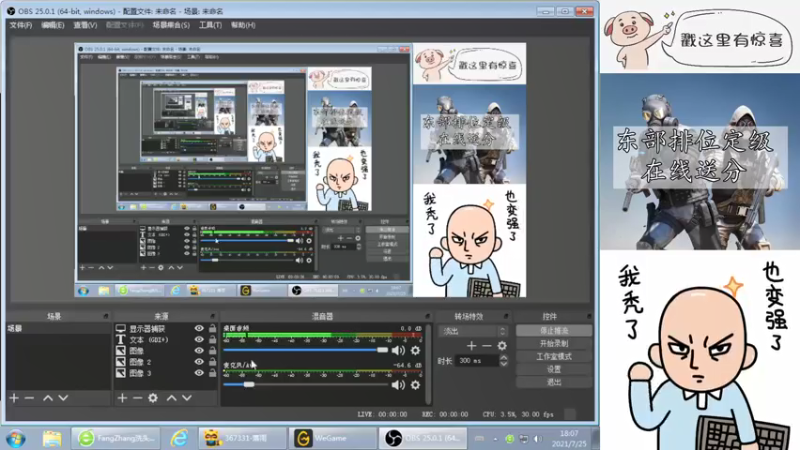
Task: Open 桌面音频 audio settings gear
Action: (x=415, y=350)
